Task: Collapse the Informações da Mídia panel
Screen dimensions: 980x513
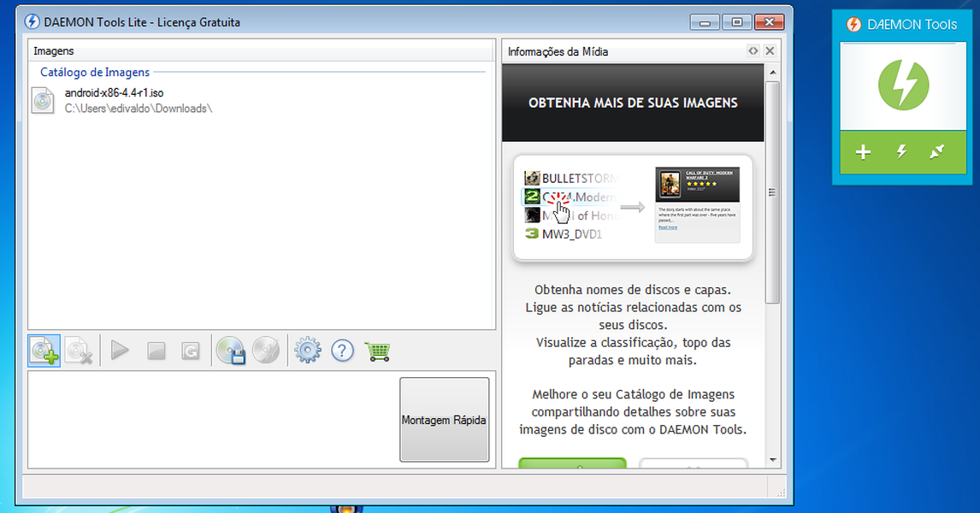Action: tap(753, 51)
